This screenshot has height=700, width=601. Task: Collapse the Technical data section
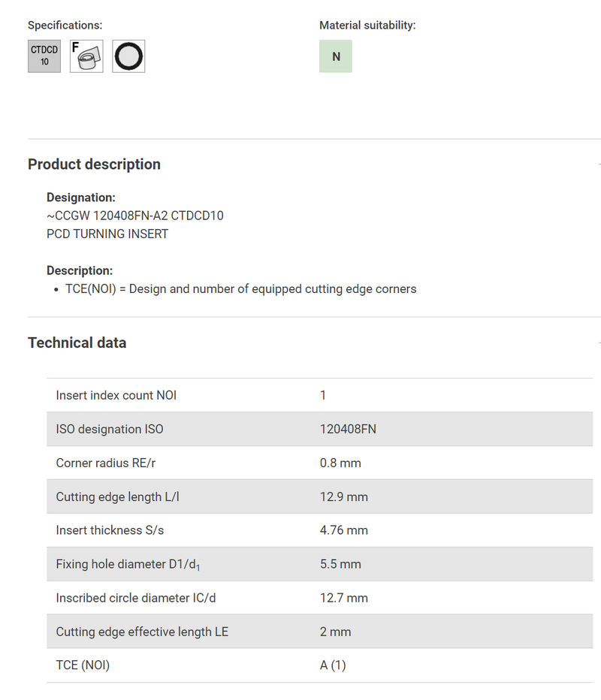(x=599, y=342)
